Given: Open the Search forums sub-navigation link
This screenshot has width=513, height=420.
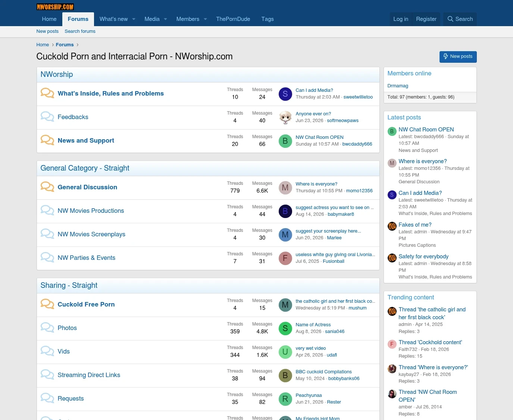Looking at the screenshot, I should point(80,31).
